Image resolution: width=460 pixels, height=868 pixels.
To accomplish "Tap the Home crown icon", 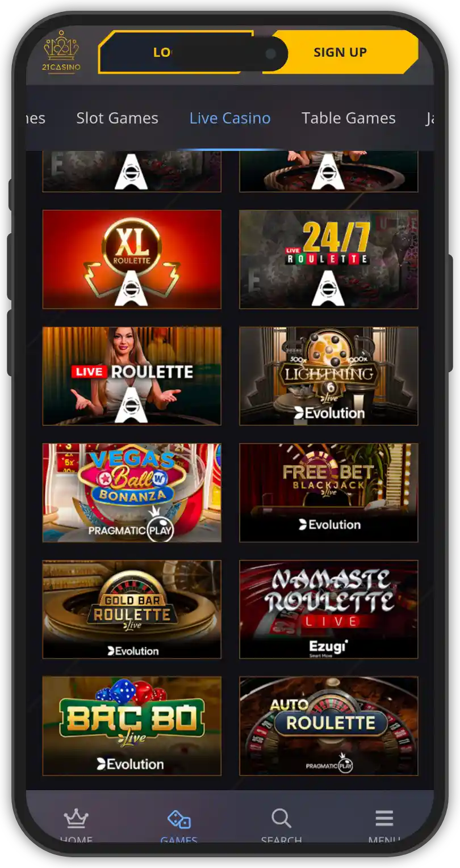I will tap(76, 819).
